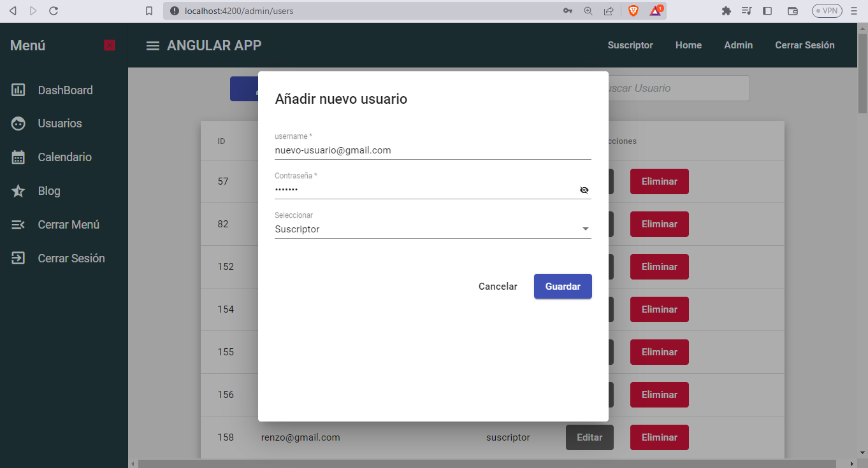Navigate to Admin in the top menu

pyautogui.click(x=738, y=45)
